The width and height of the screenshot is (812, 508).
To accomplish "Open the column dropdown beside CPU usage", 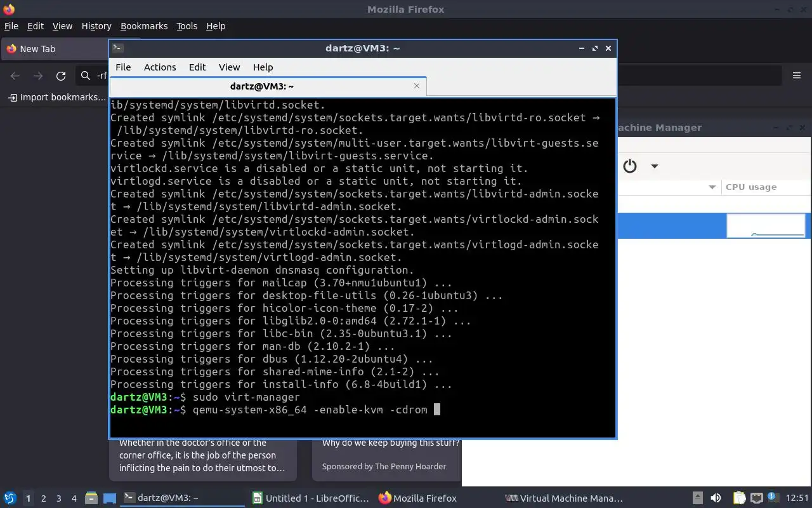I will tap(712, 187).
